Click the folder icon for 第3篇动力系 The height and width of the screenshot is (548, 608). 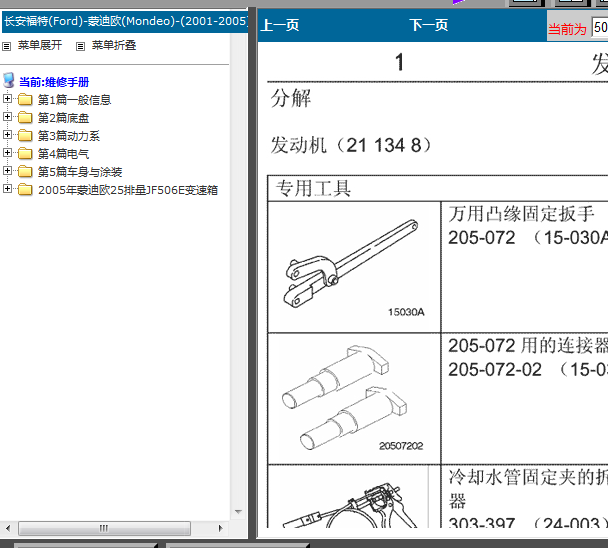[25, 136]
